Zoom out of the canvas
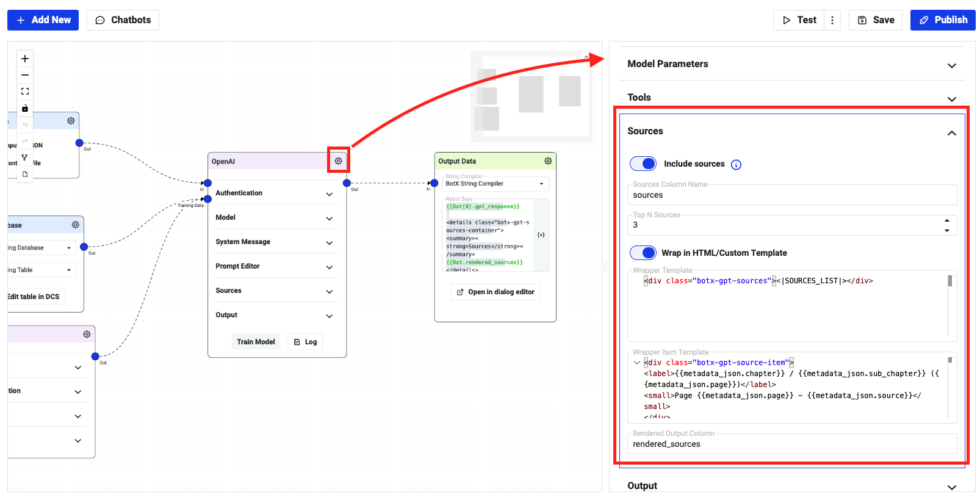The height and width of the screenshot is (500, 980). (25, 75)
